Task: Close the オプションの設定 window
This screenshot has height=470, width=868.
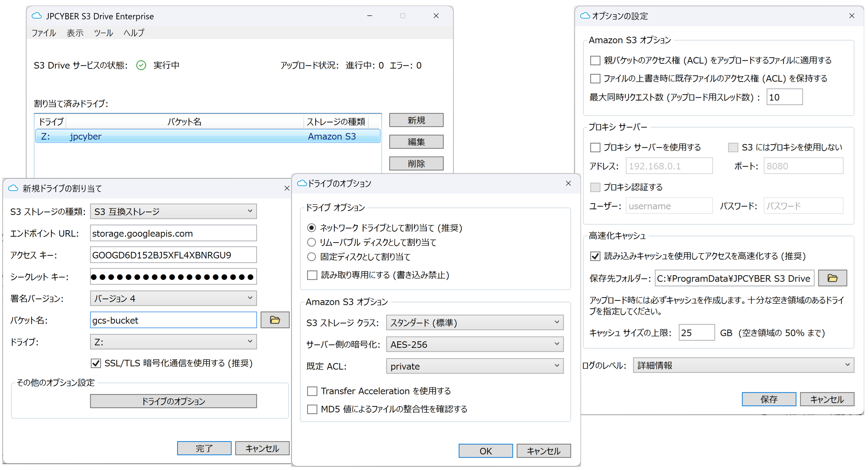Action: point(851,16)
